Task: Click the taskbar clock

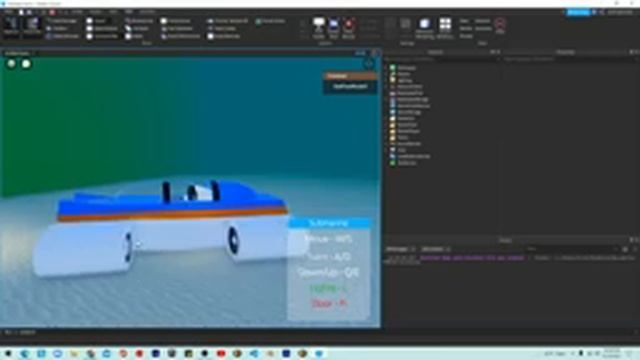Action: [x=612, y=353]
